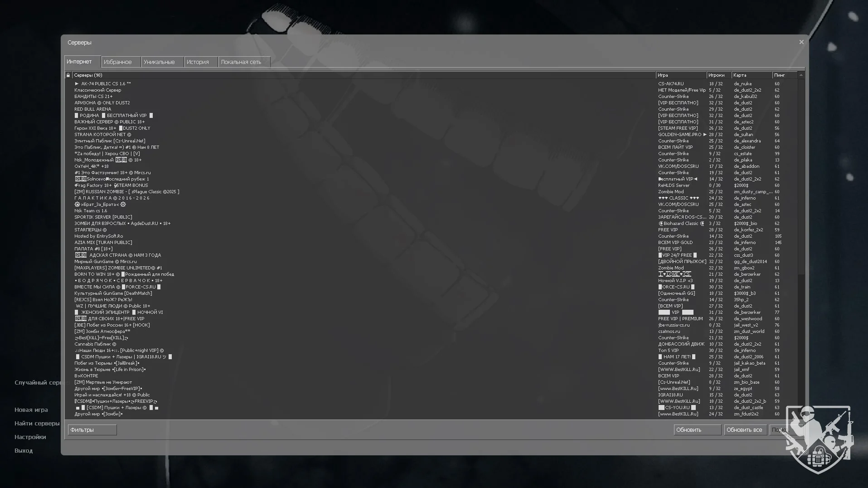This screenshot has width=868, height=488.
Task: Click the lock icon column header
Action: pyautogui.click(x=68, y=75)
